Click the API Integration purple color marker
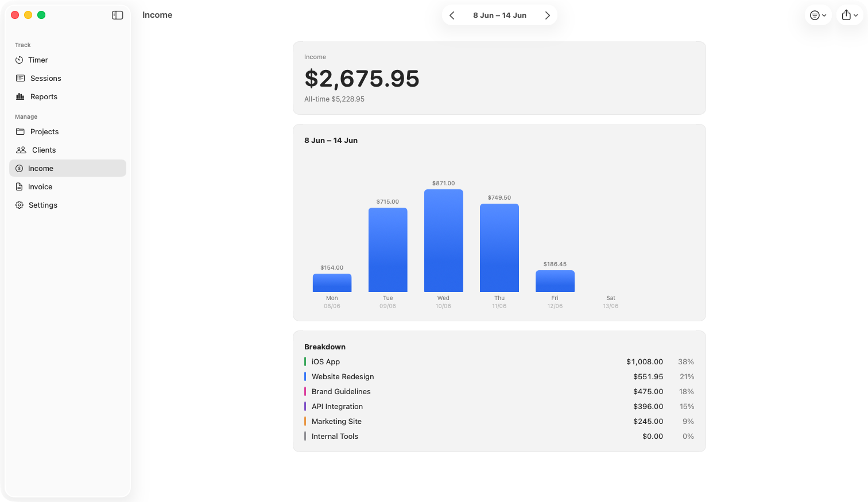The width and height of the screenshot is (868, 502). coord(305,407)
